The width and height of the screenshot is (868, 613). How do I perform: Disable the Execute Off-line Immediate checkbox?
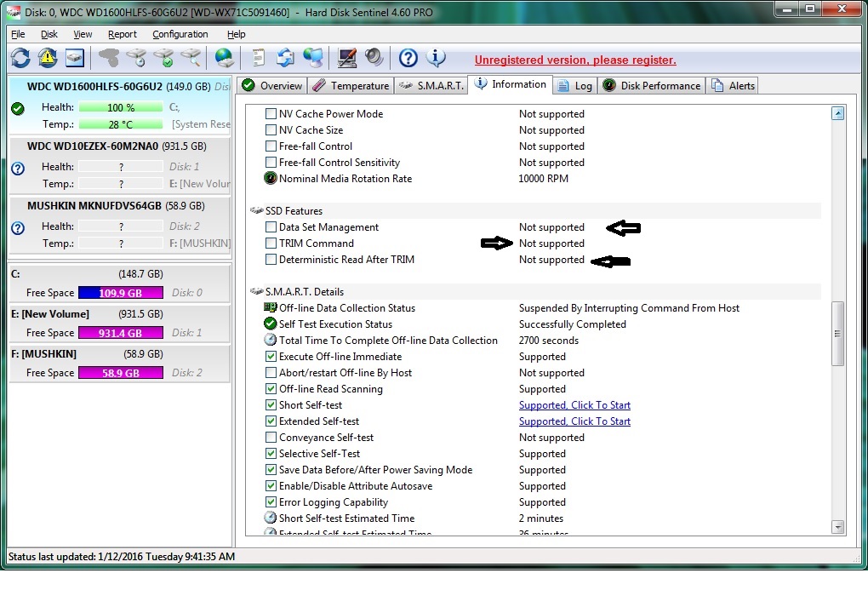click(x=270, y=357)
